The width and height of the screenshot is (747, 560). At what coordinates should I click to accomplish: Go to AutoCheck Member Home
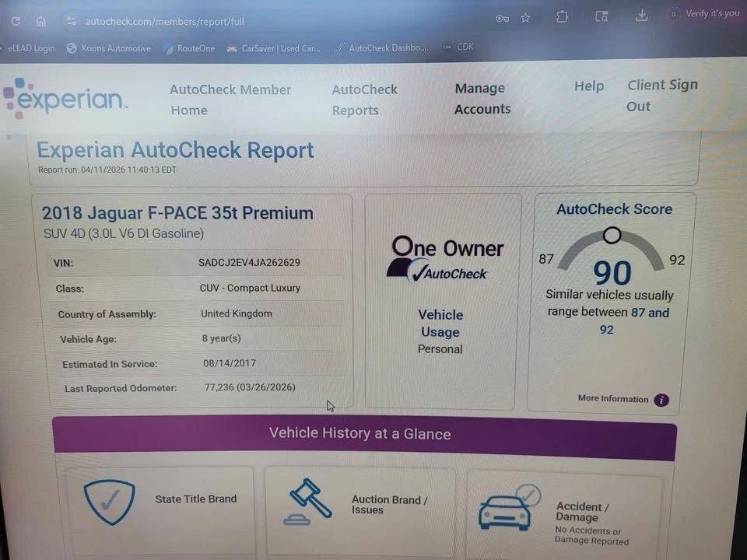[x=230, y=100]
